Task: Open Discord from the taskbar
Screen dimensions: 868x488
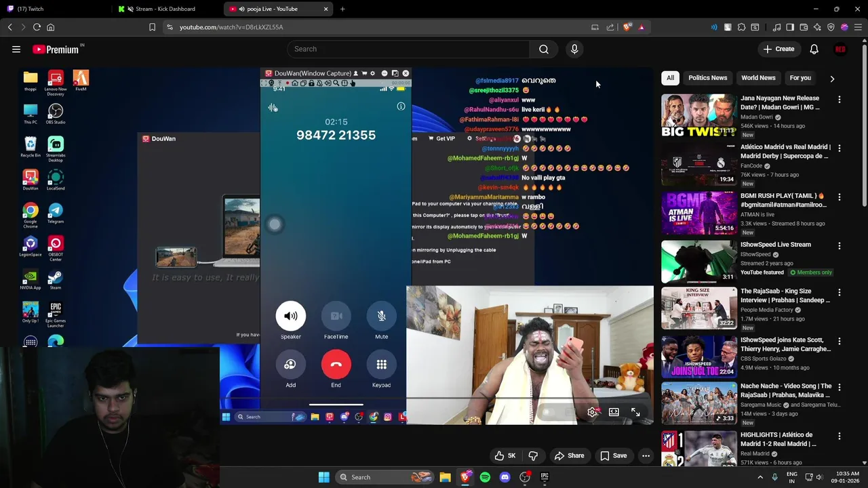Action: [x=505, y=477]
